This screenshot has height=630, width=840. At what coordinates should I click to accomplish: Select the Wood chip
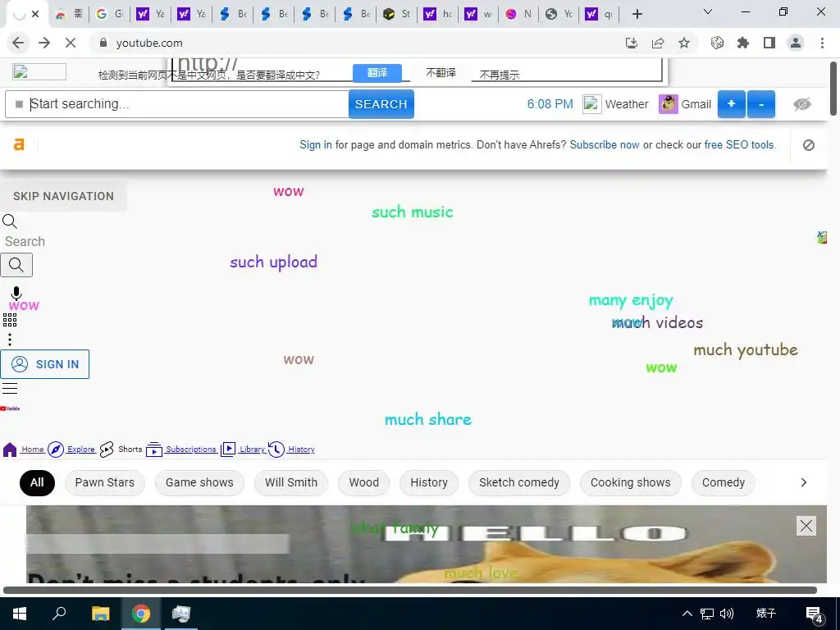tap(363, 482)
